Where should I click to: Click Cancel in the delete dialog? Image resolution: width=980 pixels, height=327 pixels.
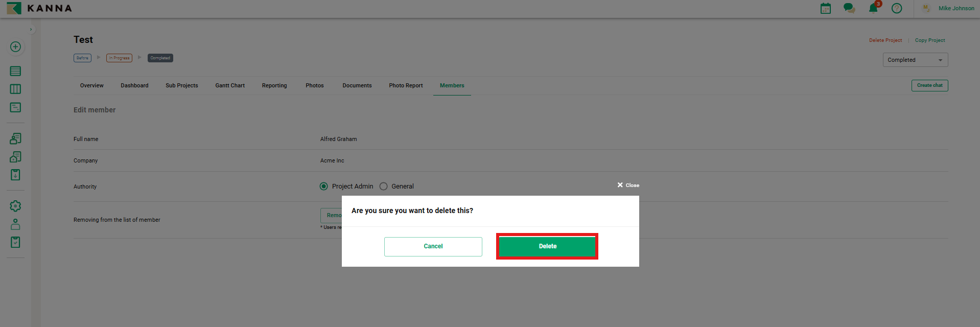tap(433, 246)
